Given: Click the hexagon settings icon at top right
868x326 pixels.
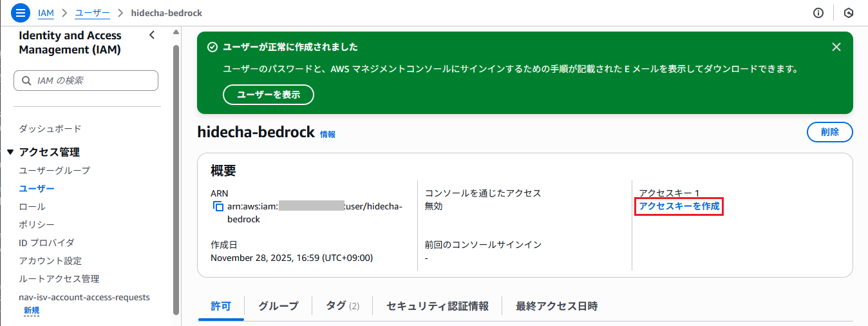Looking at the screenshot, I should click(x=849, y=13).
